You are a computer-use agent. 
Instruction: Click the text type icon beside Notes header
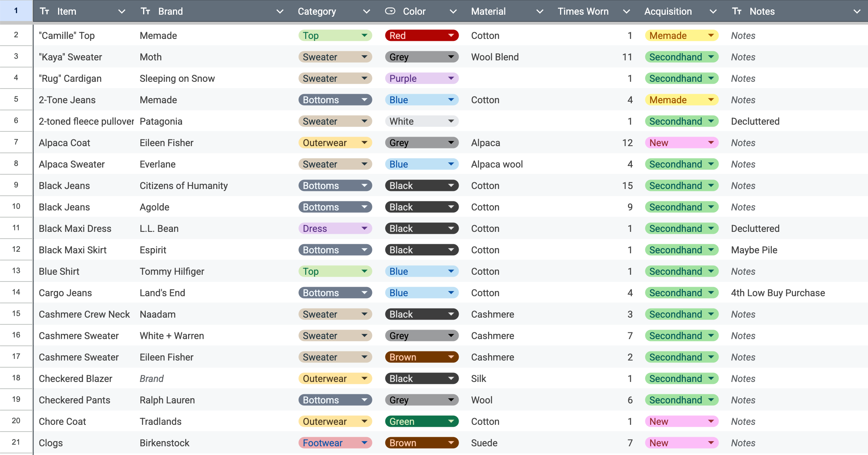tap(737, 11)
